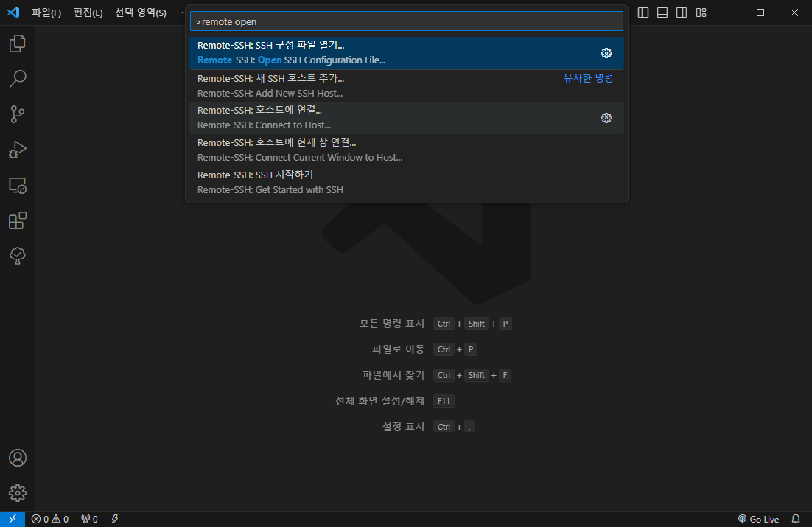This screenshot has width=812, height=527.
Task: Click the 파일에서 찾기 shortcut text
Action: click(x=393, y=375)
